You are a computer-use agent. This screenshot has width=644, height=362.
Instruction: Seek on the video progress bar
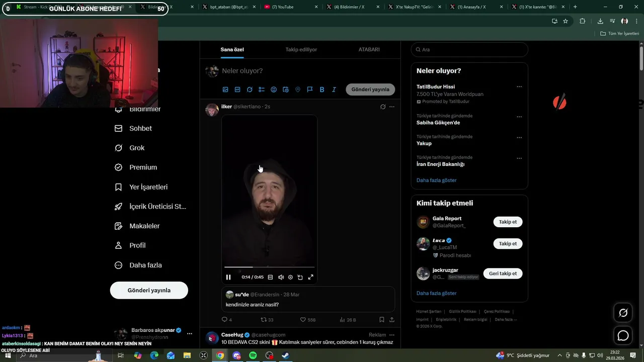point(269,267)
